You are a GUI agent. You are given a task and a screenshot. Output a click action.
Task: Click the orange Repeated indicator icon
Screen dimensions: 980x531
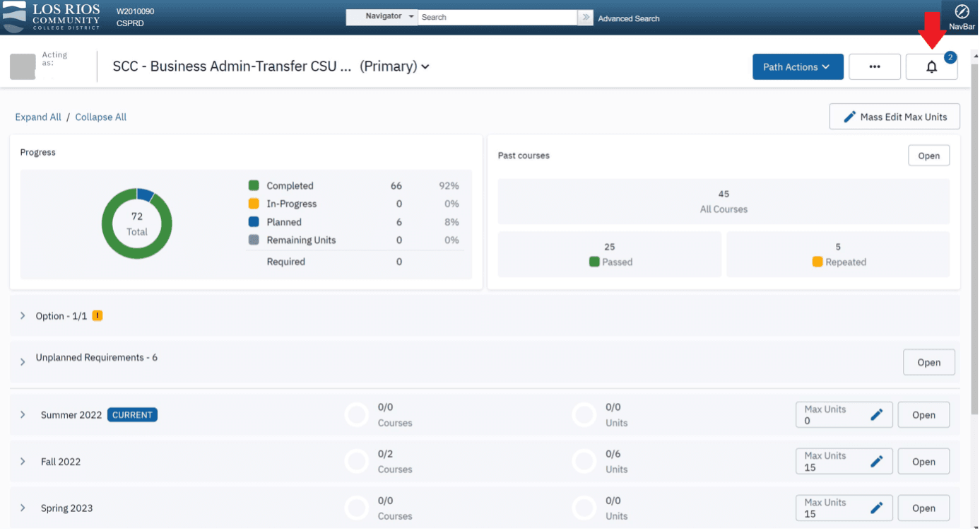[x=817, y=262]
